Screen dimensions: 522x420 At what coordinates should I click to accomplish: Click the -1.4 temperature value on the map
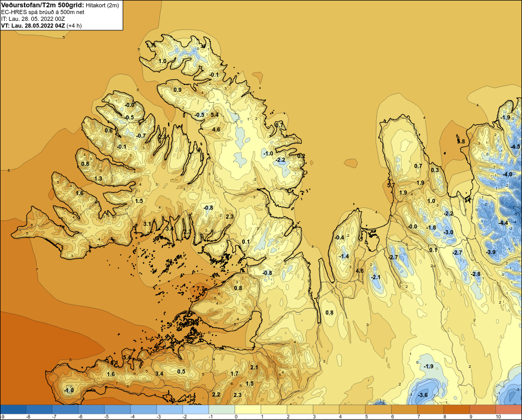click(x=344, y=256)
